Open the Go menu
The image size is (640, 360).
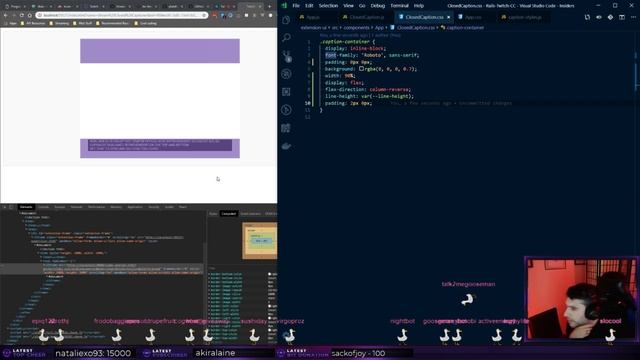point(362,6)
